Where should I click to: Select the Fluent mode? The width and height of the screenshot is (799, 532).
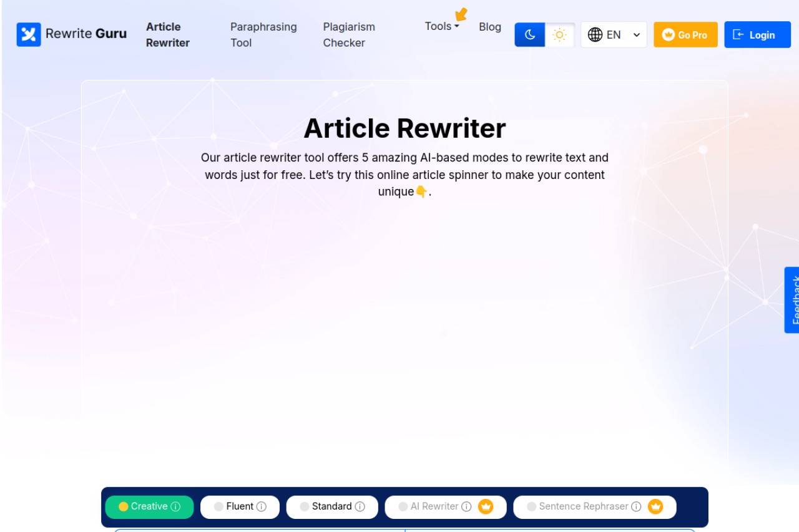(x=240, y=507)
